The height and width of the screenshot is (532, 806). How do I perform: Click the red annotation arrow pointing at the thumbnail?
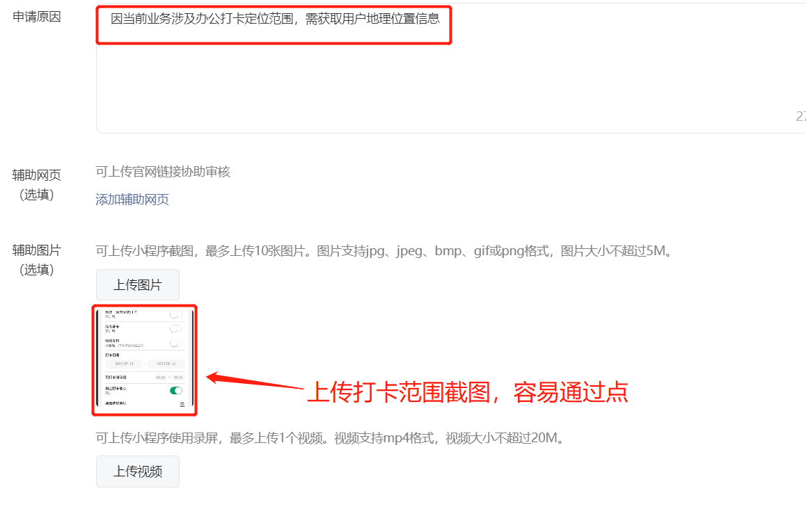point(255,381)
